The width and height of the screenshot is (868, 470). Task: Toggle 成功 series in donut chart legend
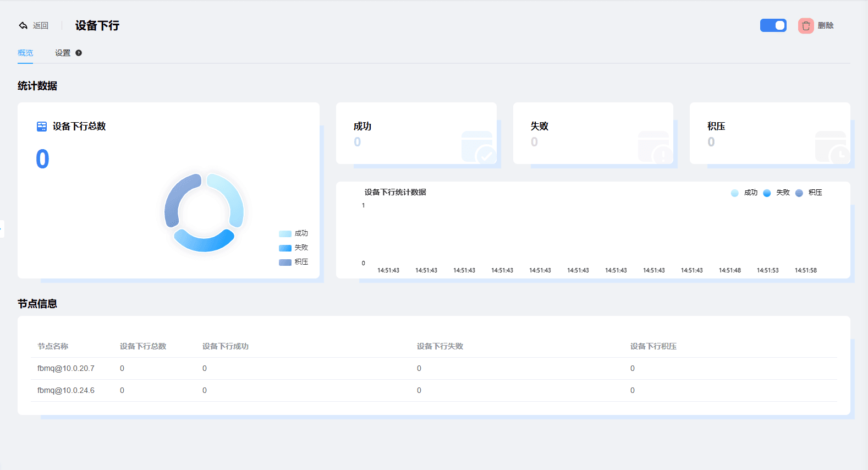[x=293, y=233]
